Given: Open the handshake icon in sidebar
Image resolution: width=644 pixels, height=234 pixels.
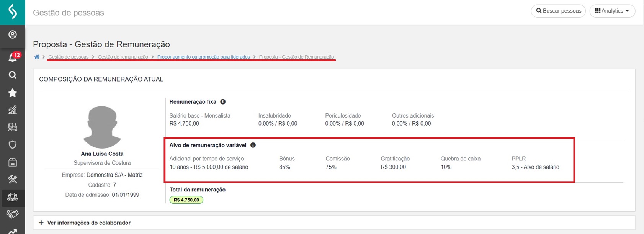Looking at the screenshot, I should (x=13, y=214).
